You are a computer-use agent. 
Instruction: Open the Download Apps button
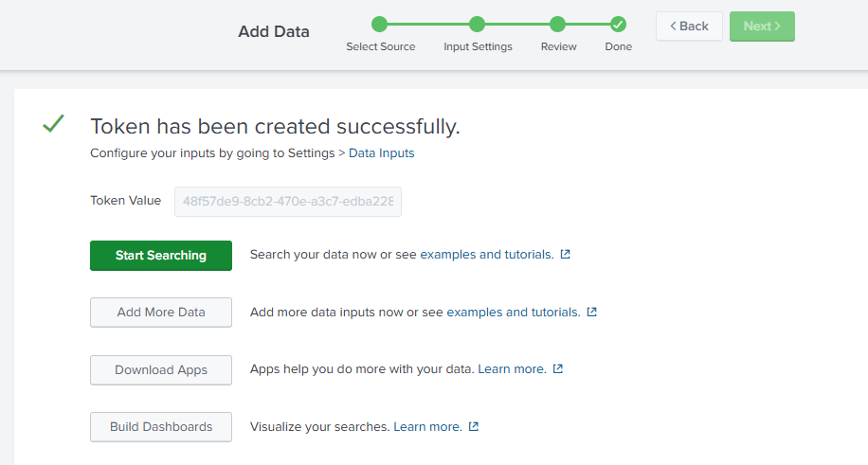(161, 369)
